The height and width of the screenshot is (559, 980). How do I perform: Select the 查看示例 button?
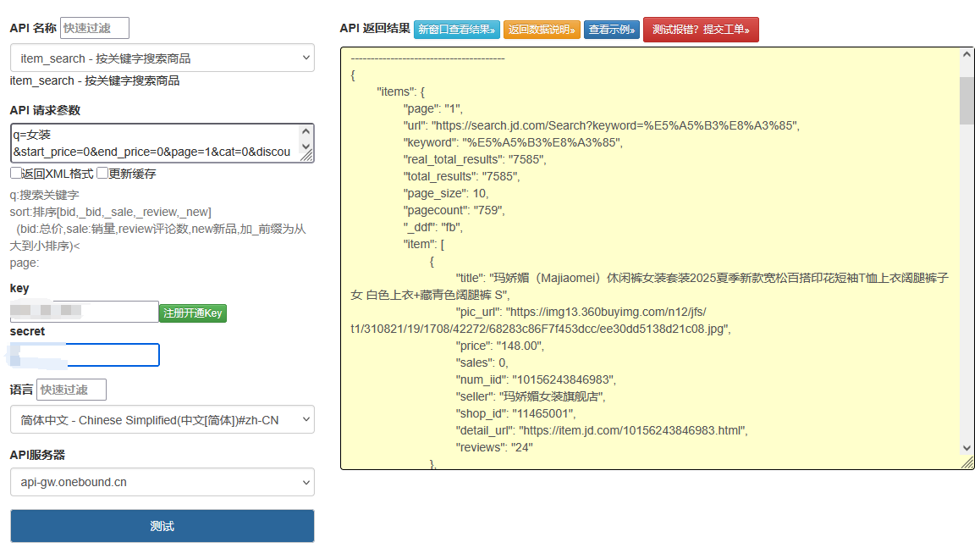click(612, 30)
